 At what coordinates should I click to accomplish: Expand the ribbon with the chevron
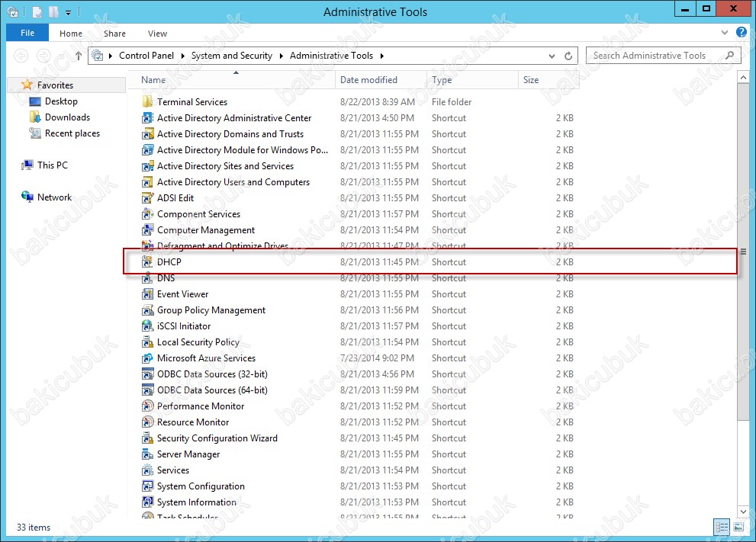tap(725, 33)
